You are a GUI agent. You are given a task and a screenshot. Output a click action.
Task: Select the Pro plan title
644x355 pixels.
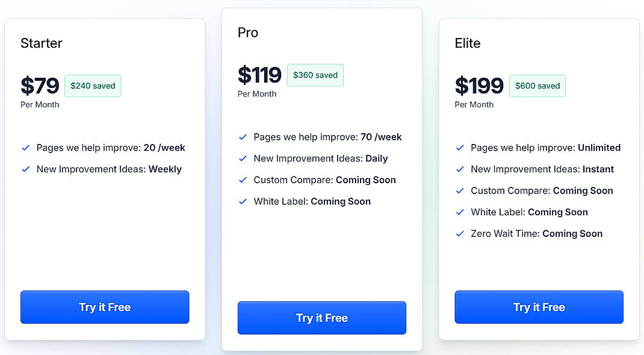pos(247,33)
